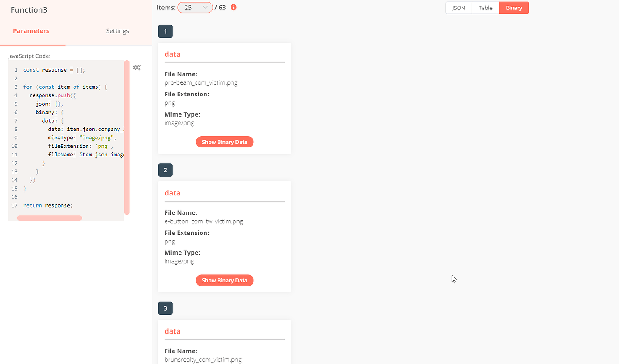This screenshot has width=619, height=364.
Task: Click the data heading of item 1
Action: pyautogui.click(x=173, y=54)
